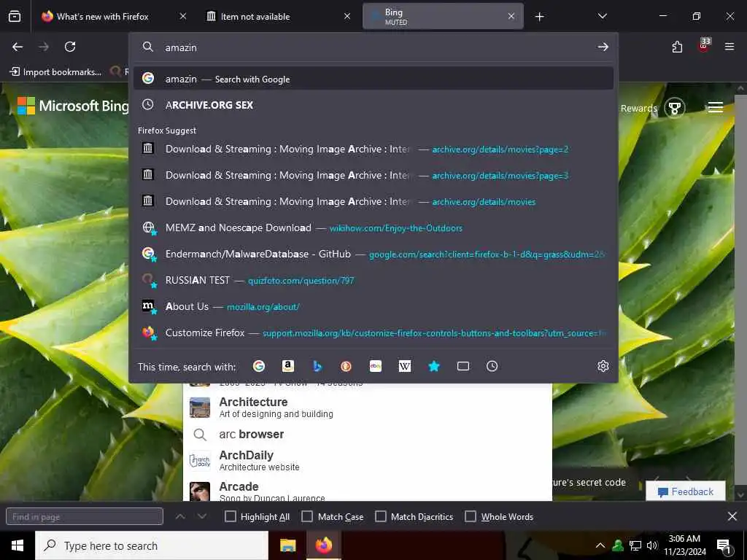Enable Match Diacritics checkbox
Image resolution: width=747 pixels, height=560 pixels.
tap(381, 517)
